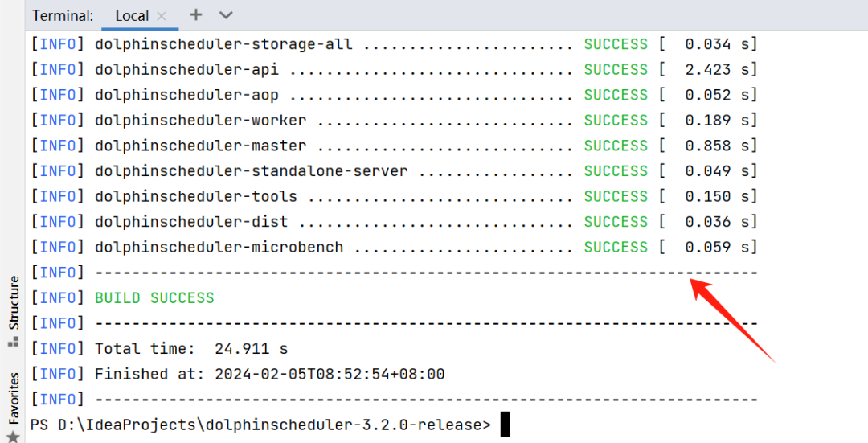868x443 pixels.
Task: Click the dolphinscheduler-storage-all module name
Action: pos(223,44)
